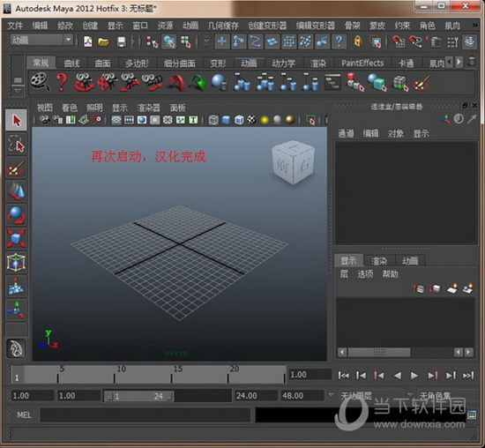Open the 文件 menu
The width and height of the screenshot is (485, 448).
point(15,26)
